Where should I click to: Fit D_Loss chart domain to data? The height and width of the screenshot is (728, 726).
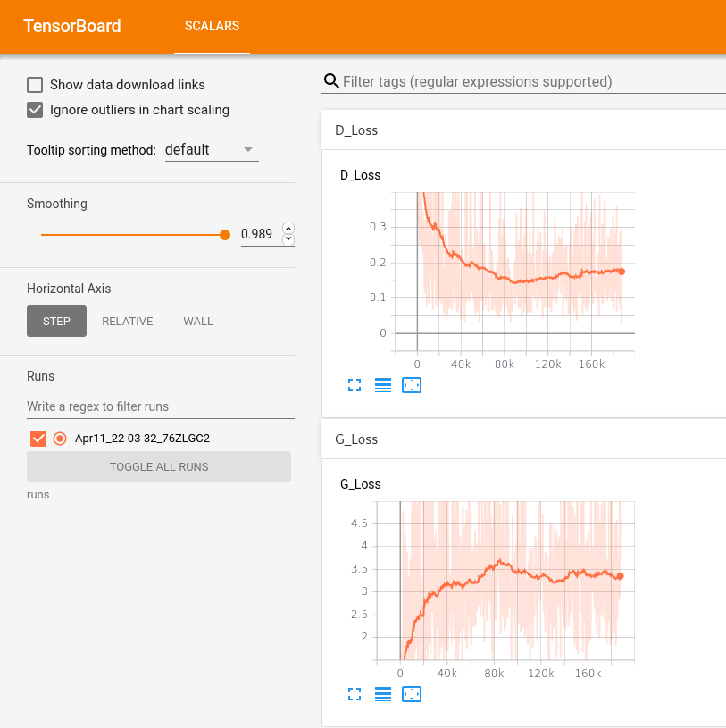click(412, 385)
